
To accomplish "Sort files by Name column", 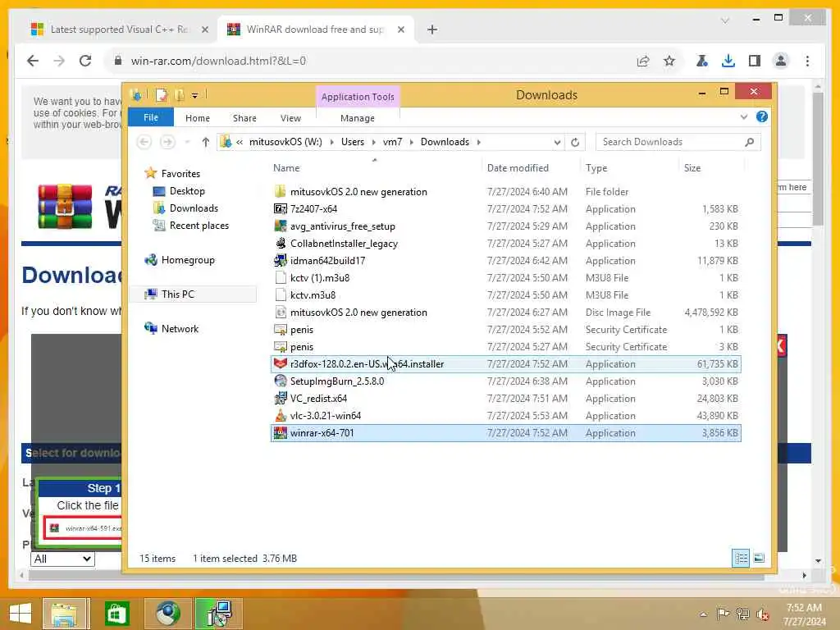I will pos(375,168).
